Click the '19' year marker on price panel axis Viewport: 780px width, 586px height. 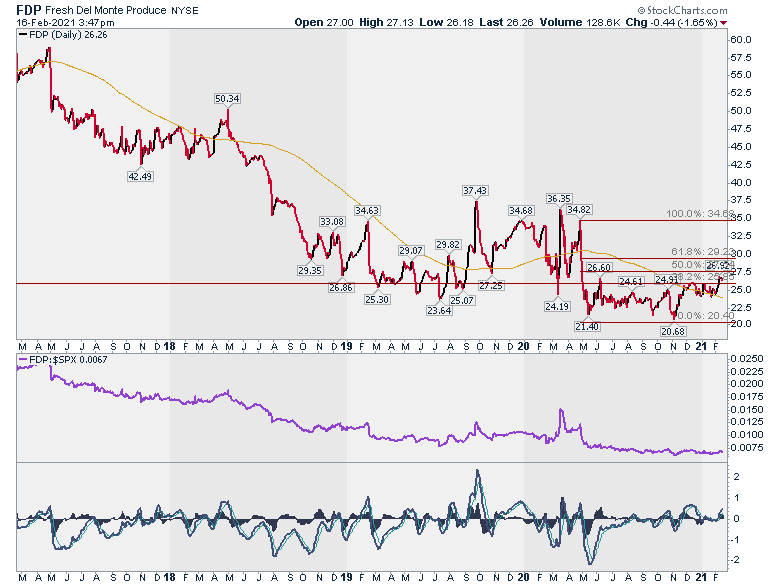click(346, 346)
